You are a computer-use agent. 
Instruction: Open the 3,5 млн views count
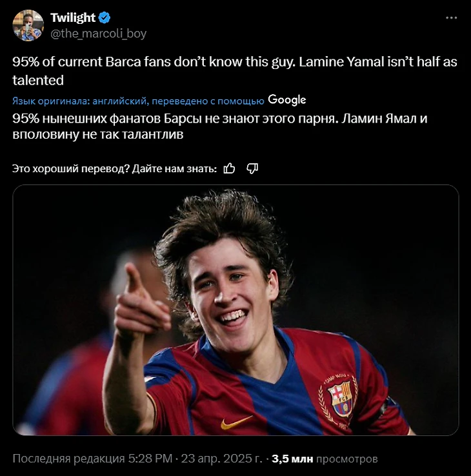pyautogui.click(x=292, y=459)
